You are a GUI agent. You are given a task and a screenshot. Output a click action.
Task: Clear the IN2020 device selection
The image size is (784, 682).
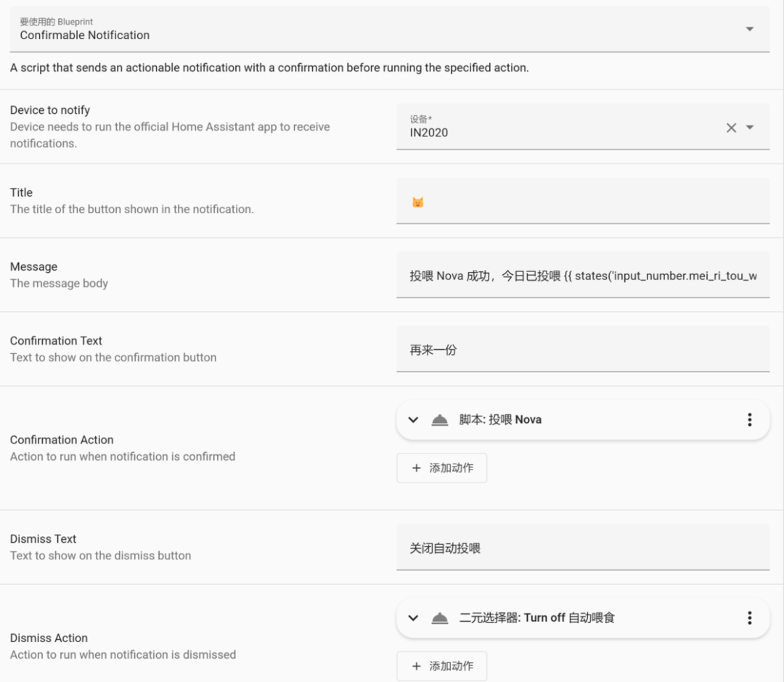coord(731,128)
